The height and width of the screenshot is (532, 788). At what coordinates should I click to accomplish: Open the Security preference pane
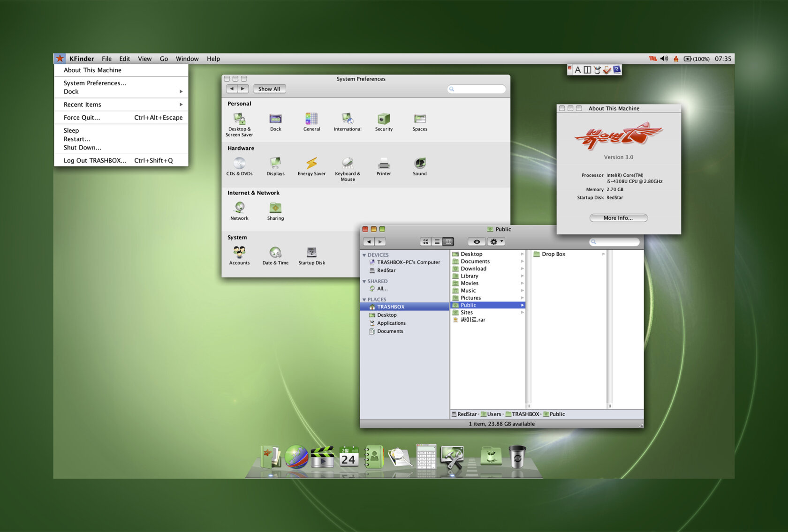[384, 120]
